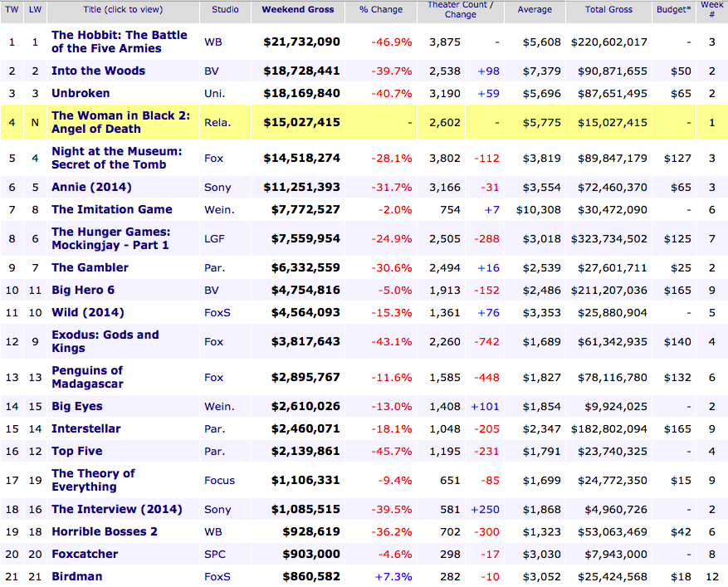Click Sony studio in Annie row

pos(217,188)
